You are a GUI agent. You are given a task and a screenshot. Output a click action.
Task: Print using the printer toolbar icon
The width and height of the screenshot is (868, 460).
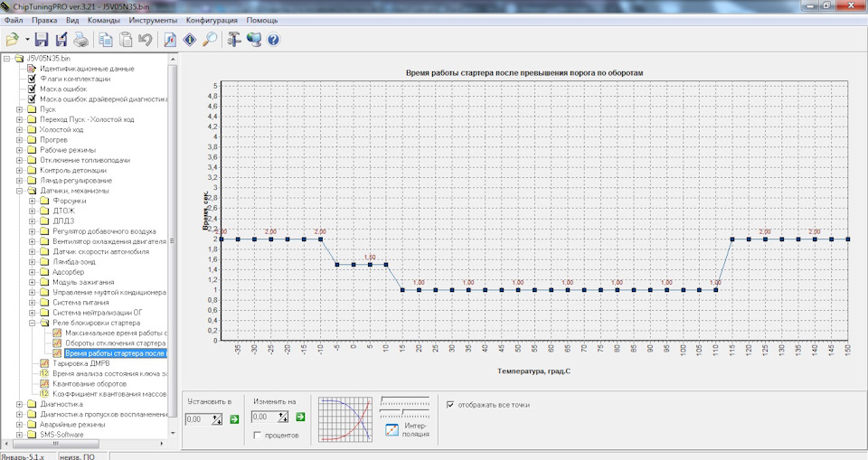tap(80, 40)
